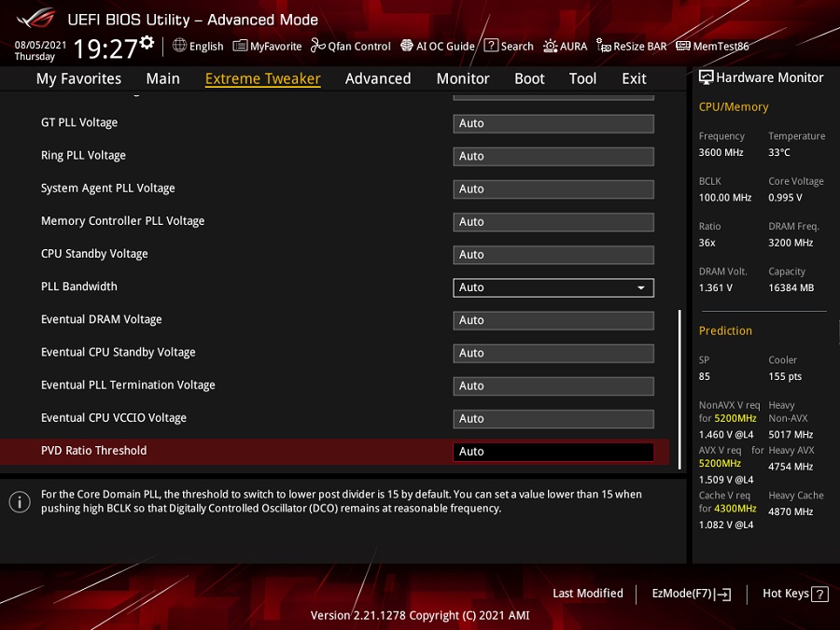Select the PLL Bandwidth label
The image size is (840, 630).
pyautogui.click(x=79, y=287)
